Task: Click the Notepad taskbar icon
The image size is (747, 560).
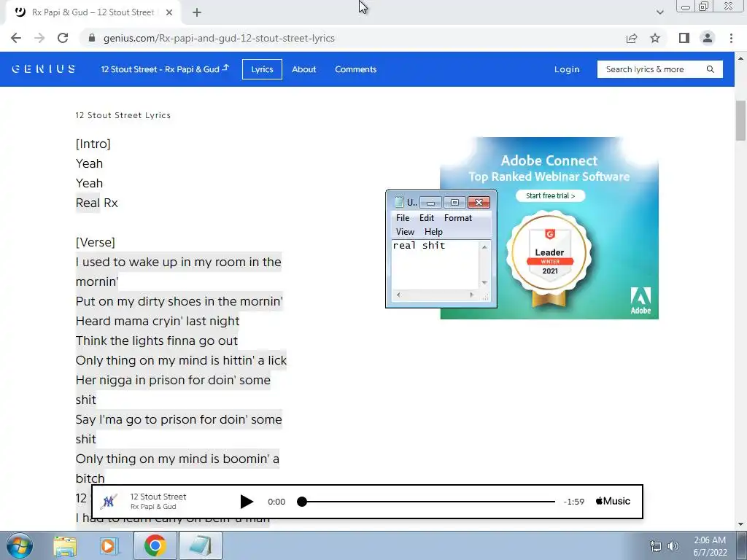Action: [x=201, y=545]
